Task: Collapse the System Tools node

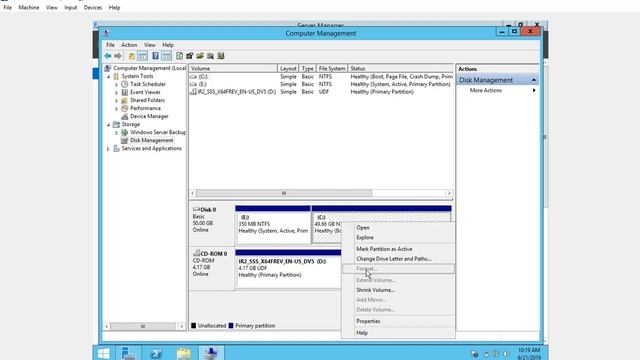Action: (109, 76)
